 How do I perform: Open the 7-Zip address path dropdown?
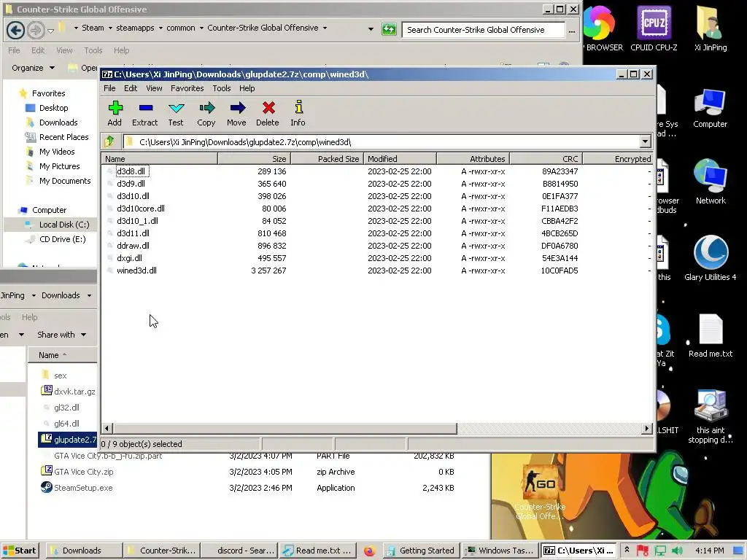(645, 141)
